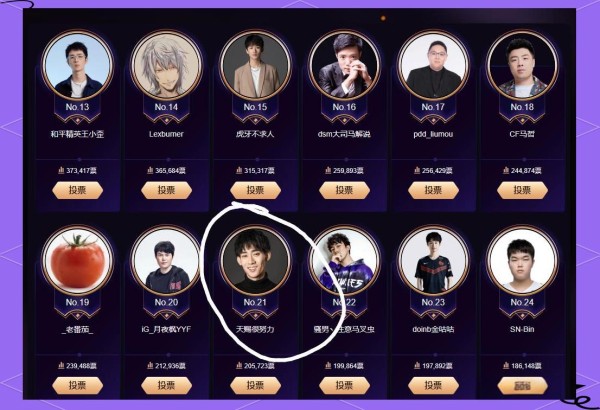
Task: Open the No.21 avatar inside the white circle
Action: click(x=255, y=260)
